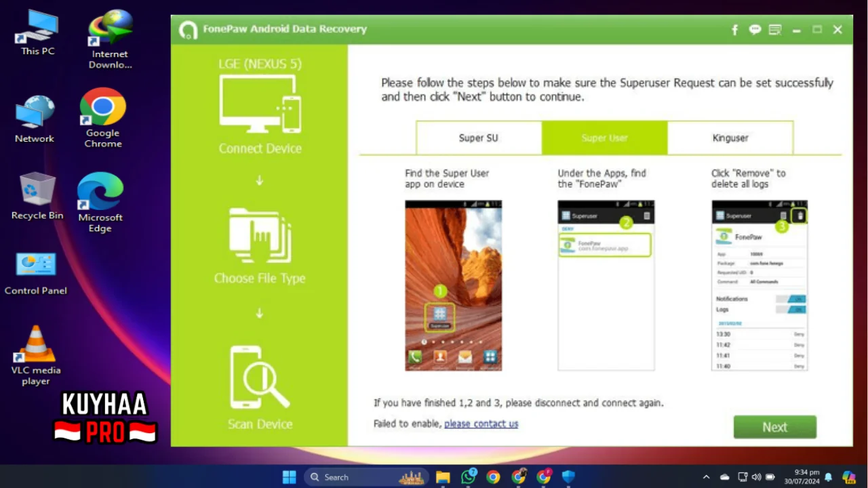Click the Superuser apps list screenshot

click(x=606, y=285)
